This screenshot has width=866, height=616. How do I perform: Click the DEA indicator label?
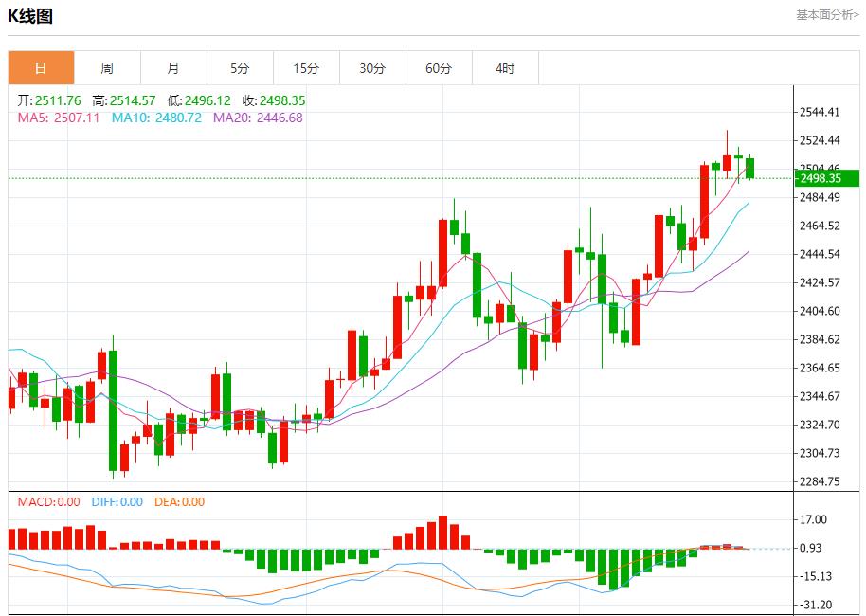179,502
